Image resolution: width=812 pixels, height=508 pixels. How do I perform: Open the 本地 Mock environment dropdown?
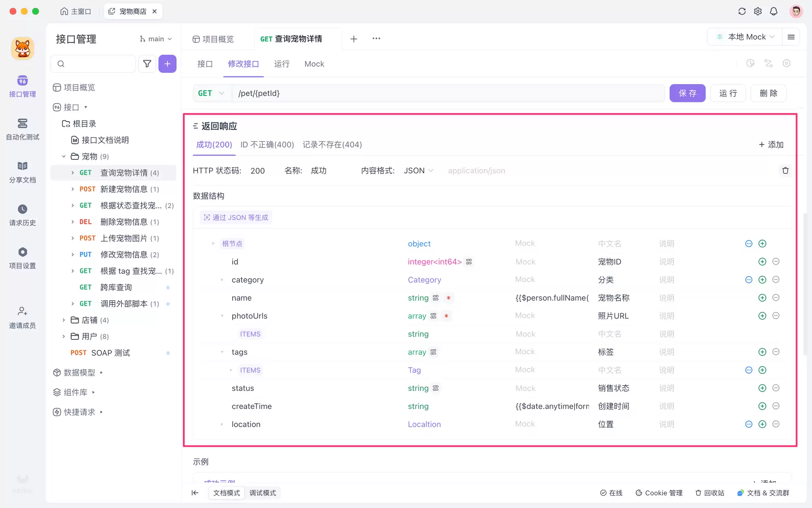[745, 37]
